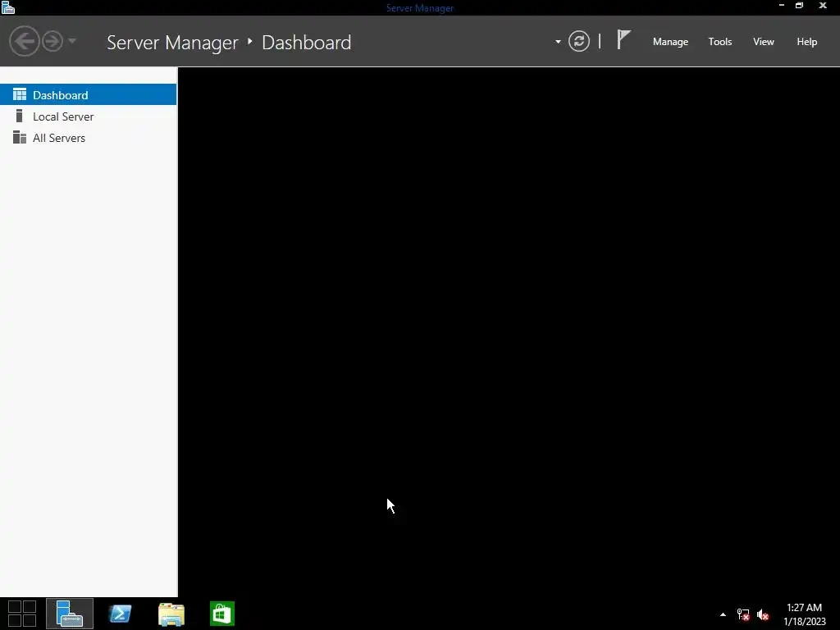
Task: Launch Windows PowerShell from taskbar
Action: [x=120, y=614]
